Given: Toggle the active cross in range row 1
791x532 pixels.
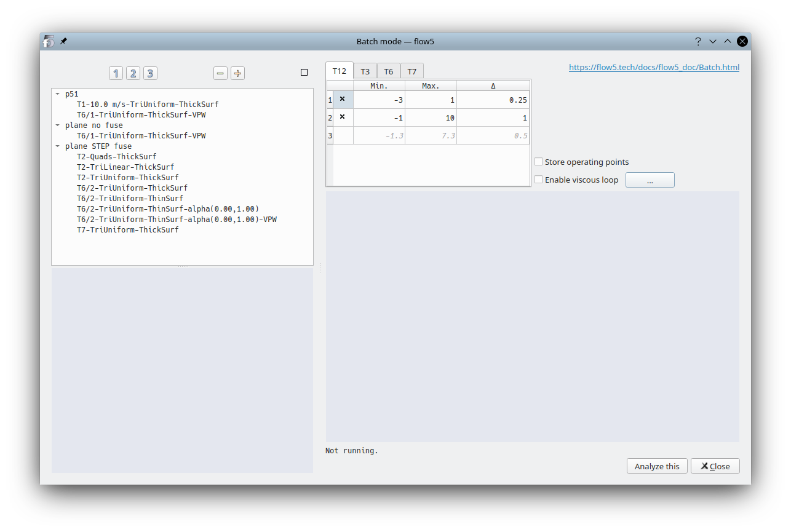Looking at the screenshot, I should (343, 100).
